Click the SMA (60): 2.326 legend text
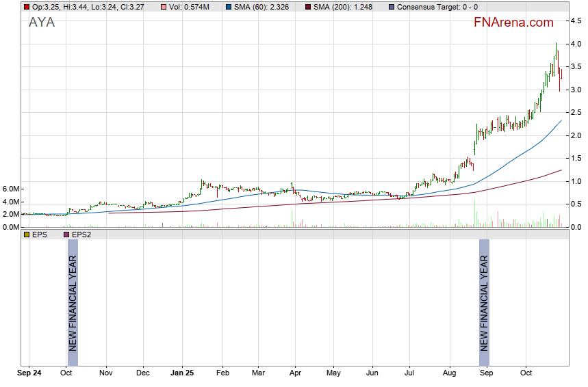 pos(263,7)
